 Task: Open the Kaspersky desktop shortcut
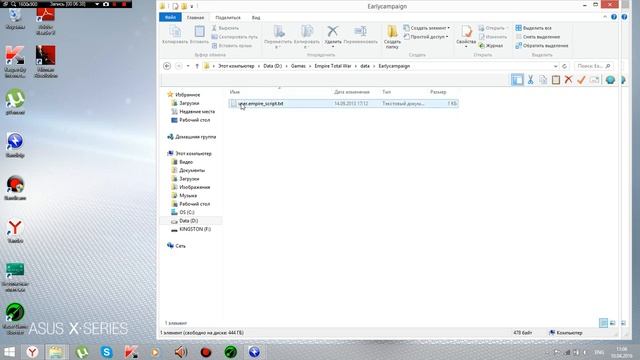click(x=15, y=61)
